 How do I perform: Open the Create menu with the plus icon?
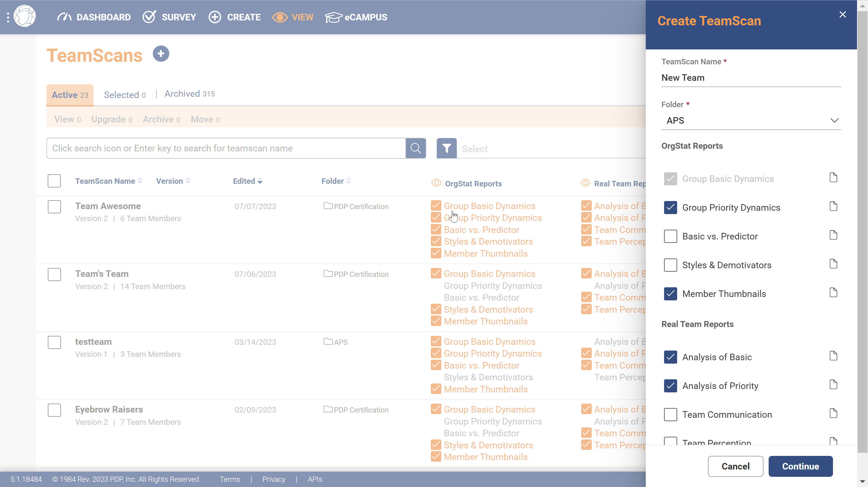point(215,17)
